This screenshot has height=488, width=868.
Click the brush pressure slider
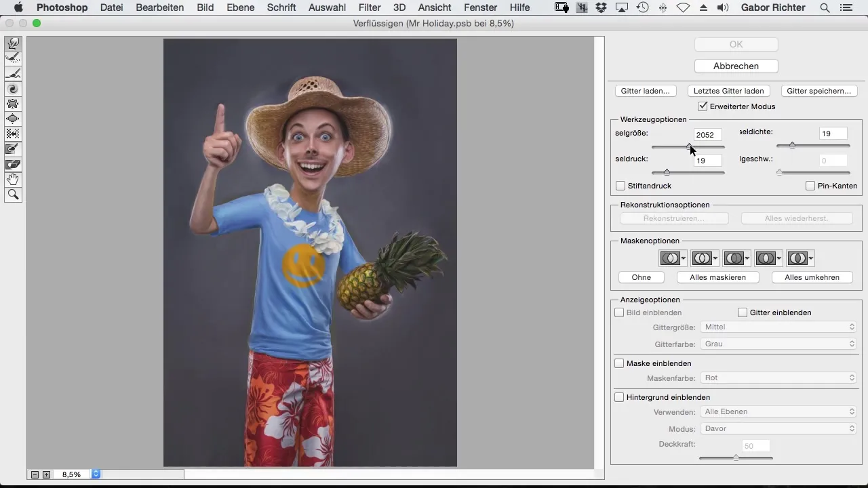[x=688, y=172]
